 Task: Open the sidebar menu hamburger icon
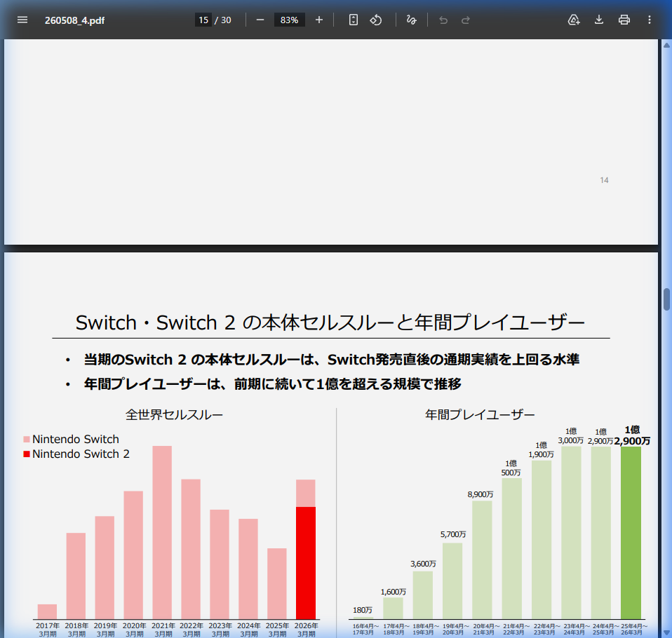[22, 20]
